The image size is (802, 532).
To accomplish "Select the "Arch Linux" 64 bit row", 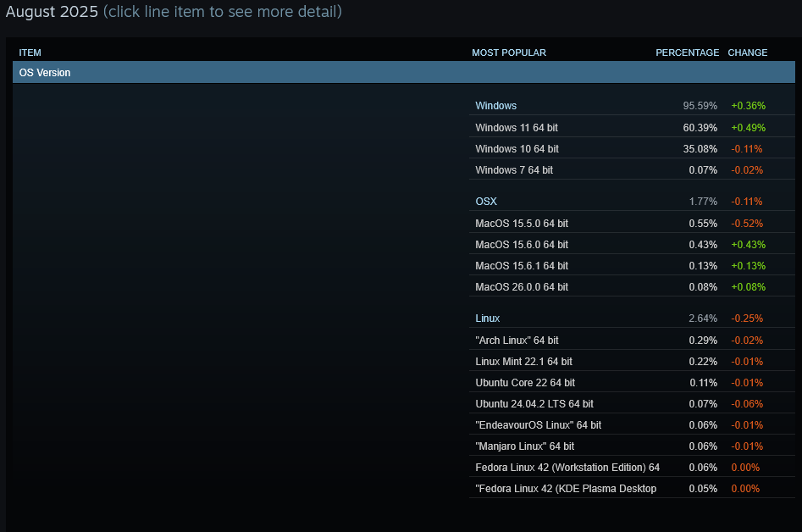I will (632, 341).
